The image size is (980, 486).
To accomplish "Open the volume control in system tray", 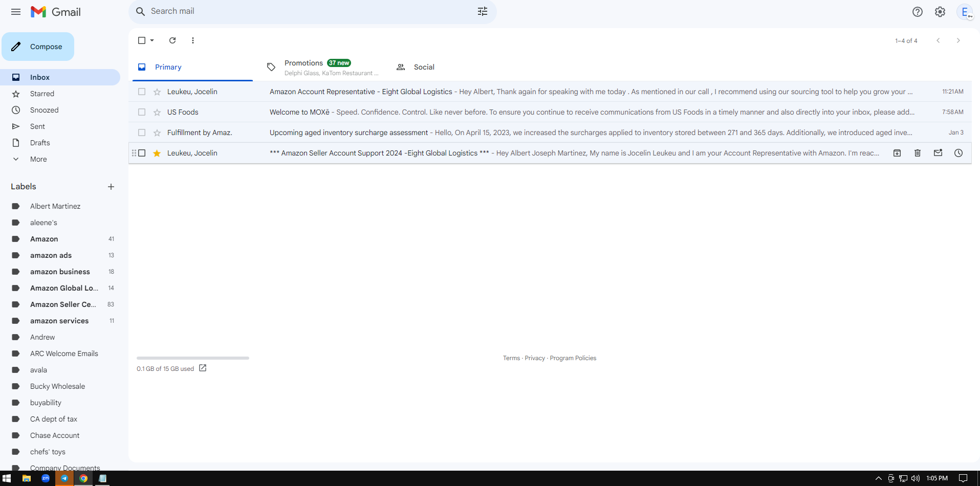I will click(916, 478).
